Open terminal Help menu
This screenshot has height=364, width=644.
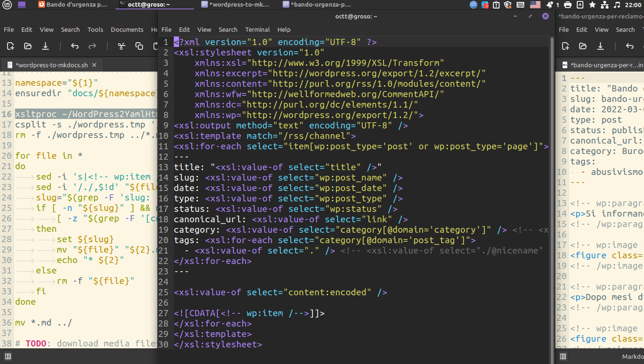coord(284,29)
